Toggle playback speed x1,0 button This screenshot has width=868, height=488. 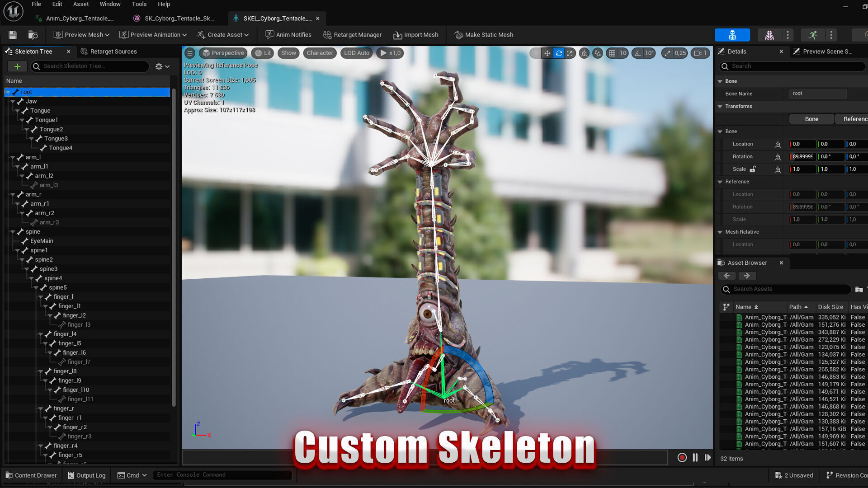[391, 53]
